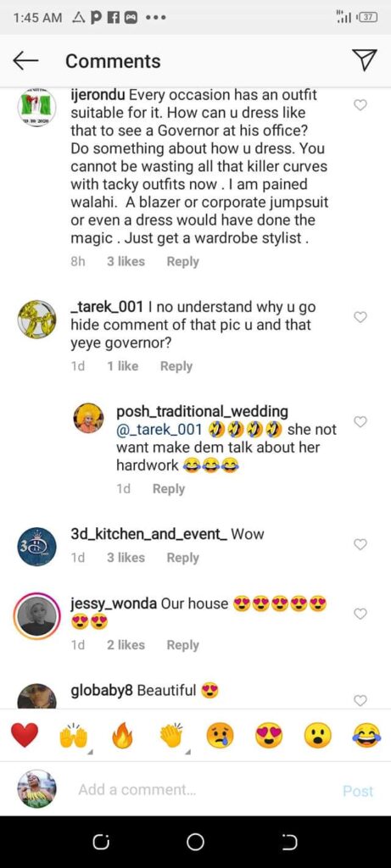This screenshot has width=391, height=868.
Task: Open direct share paper-plane icon
Action: [365, 60]
